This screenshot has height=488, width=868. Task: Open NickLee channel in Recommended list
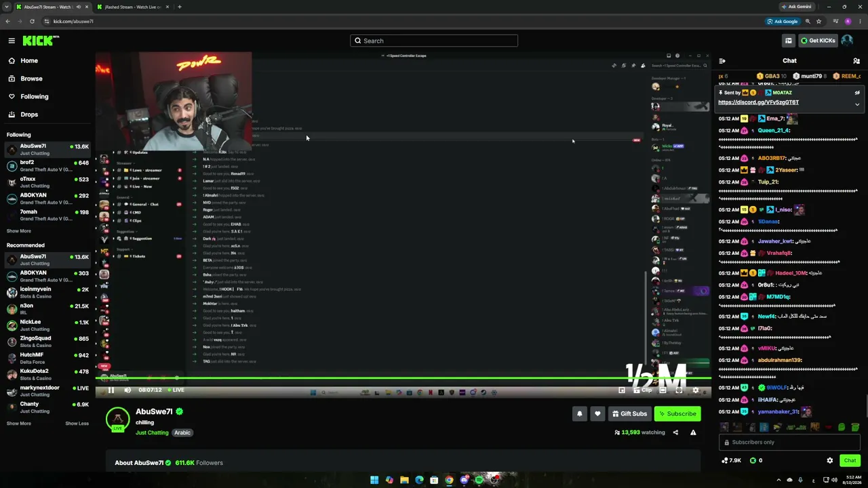(47, 325)
